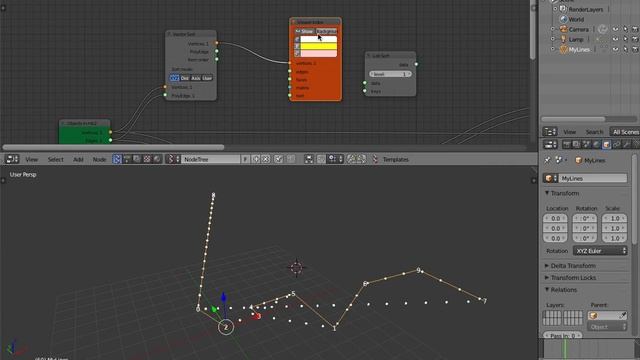Viewport: 640px width, 360px height.
Task: Open node editor type selector icon
Action: point(12,159)
